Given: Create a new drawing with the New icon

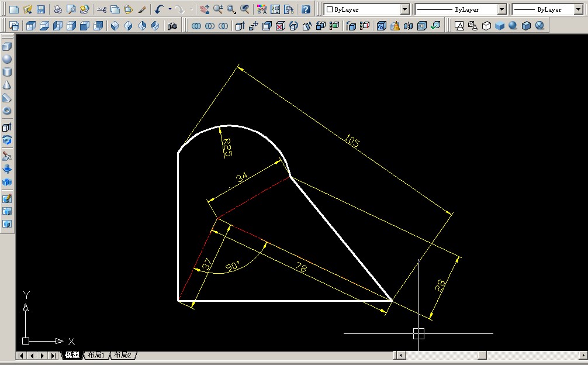Looking at the screenshot, I should coord(14,9).
